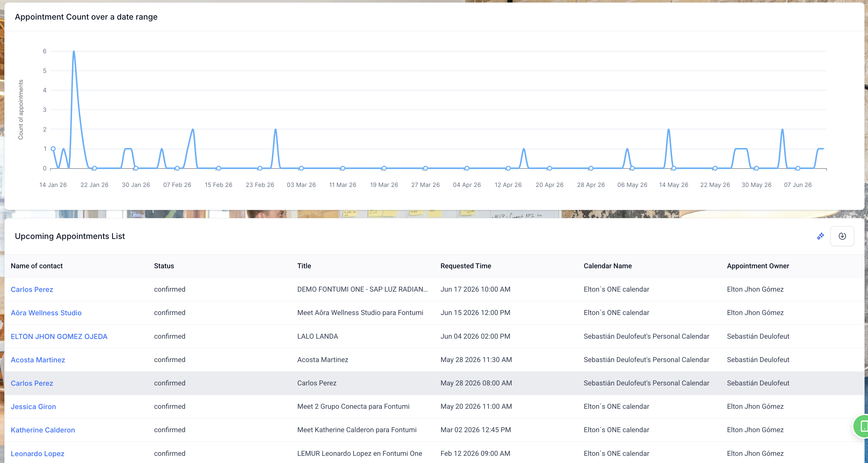
Task: Click the chart data point at 11 Mar 26
Action: coord(343,168)
